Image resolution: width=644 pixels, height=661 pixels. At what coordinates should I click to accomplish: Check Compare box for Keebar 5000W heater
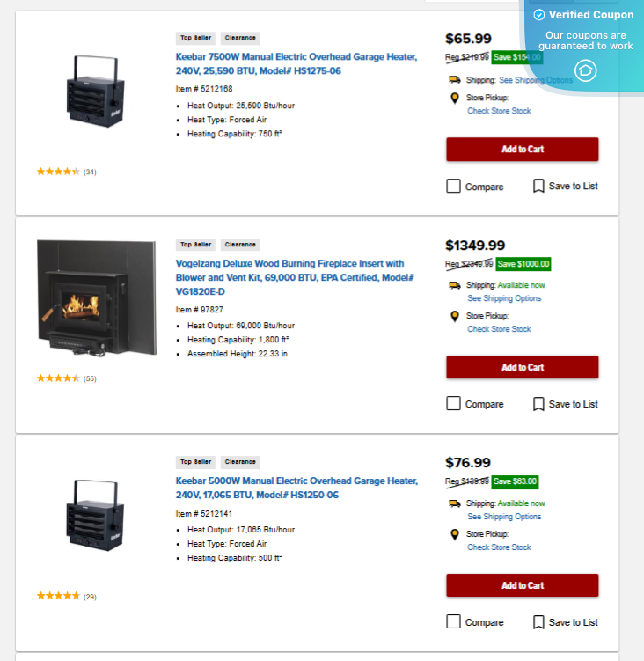click(454, 622)
